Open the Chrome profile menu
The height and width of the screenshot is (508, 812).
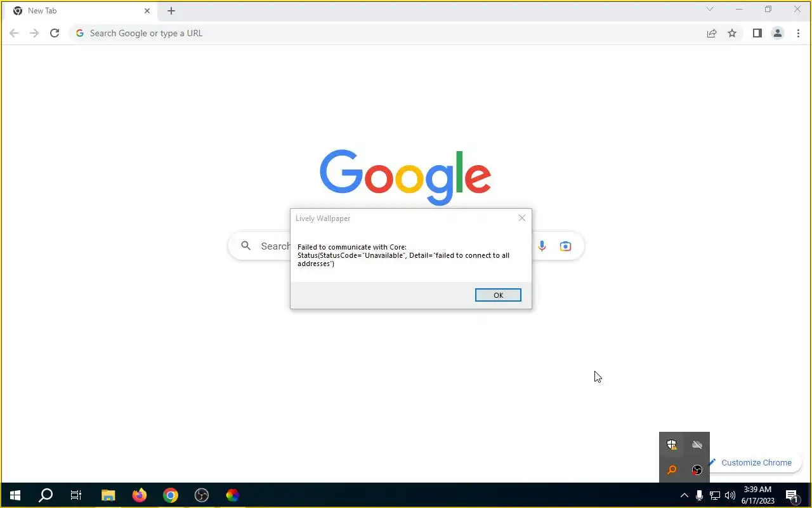(x=777, y=33)
